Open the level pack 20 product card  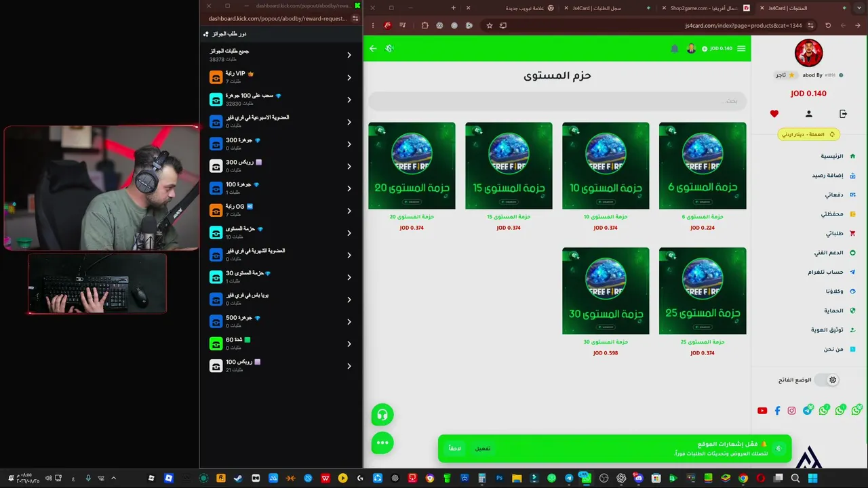point(412,176)
